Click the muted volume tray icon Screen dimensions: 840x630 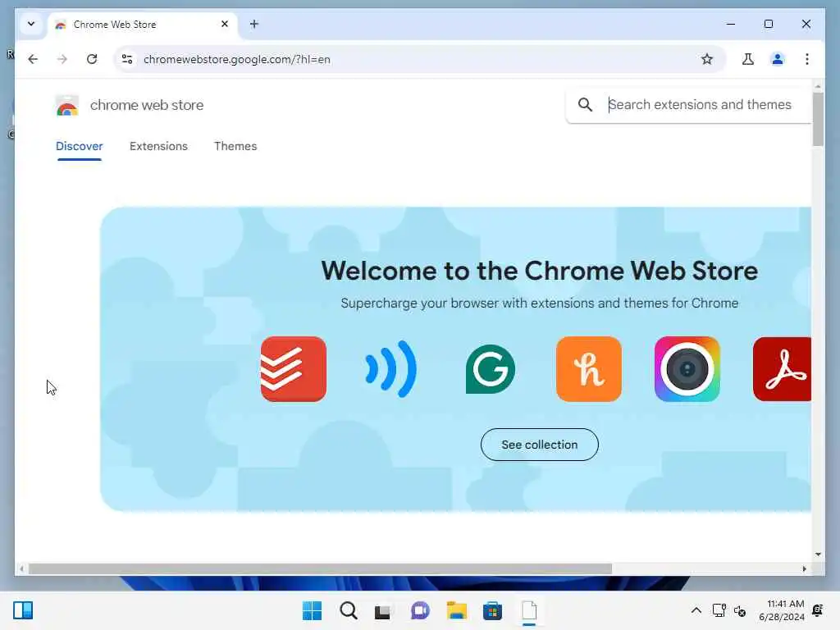point(740,610)
